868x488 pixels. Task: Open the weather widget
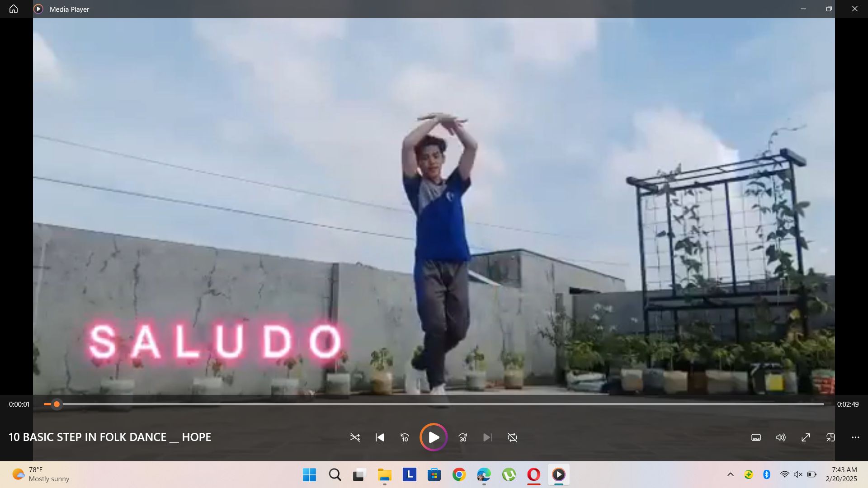pos(41,474)
